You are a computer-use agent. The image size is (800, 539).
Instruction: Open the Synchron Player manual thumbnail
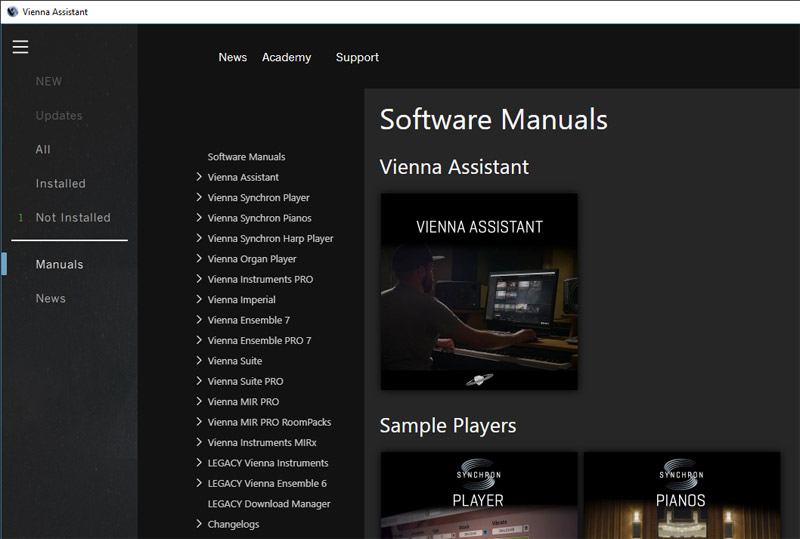pyautogui.click(x=479, y=495)
